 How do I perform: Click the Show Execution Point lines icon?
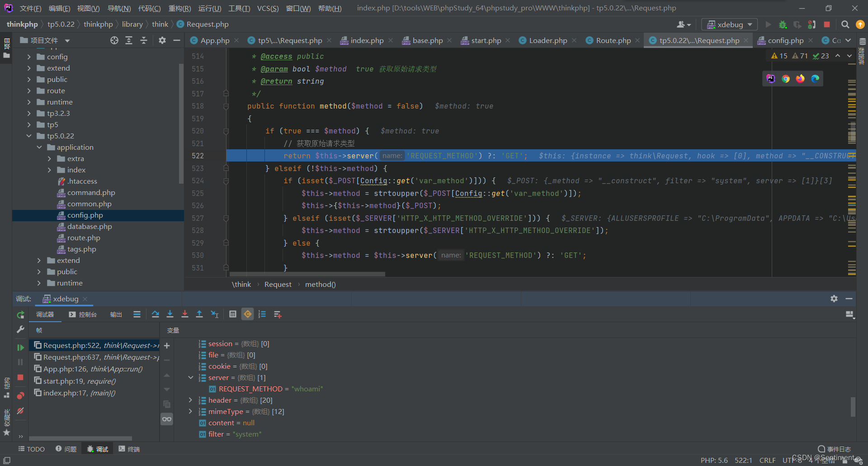tap(137, 314)
